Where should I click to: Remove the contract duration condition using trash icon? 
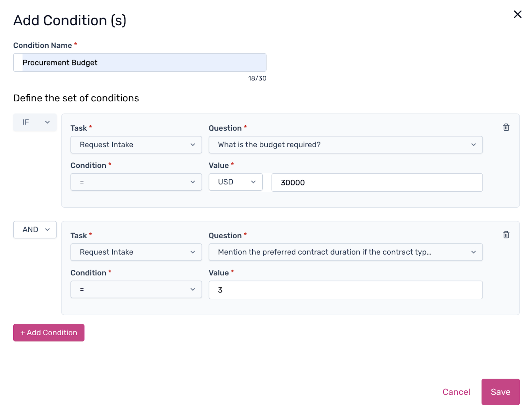[506, 235]
